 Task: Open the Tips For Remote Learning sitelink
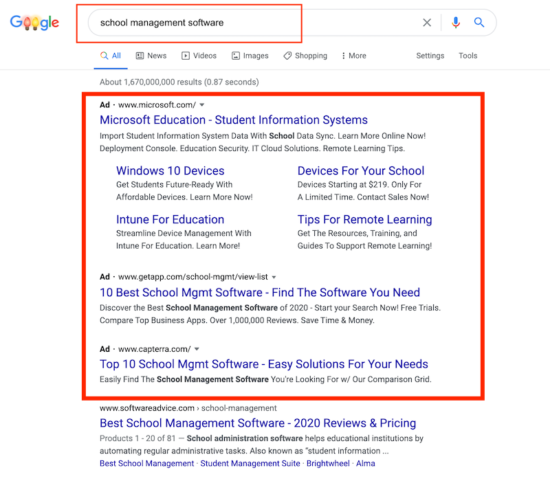coord(365,220)
